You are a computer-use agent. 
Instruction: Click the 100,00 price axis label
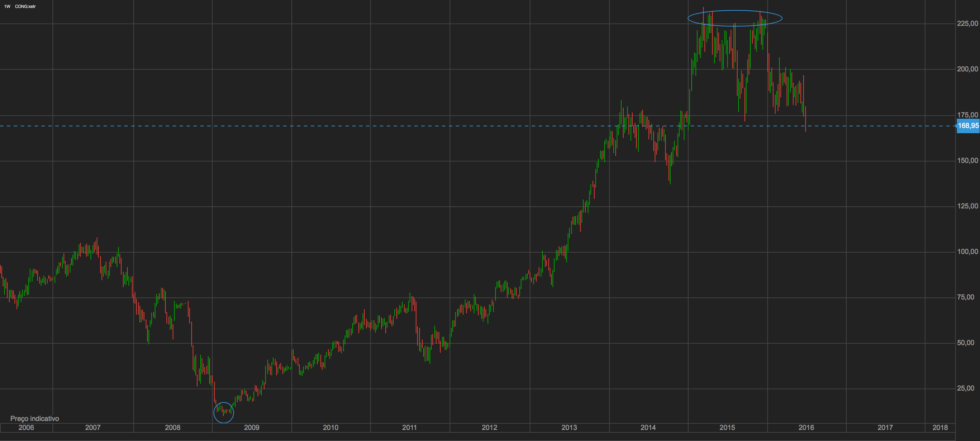point(968,252)
